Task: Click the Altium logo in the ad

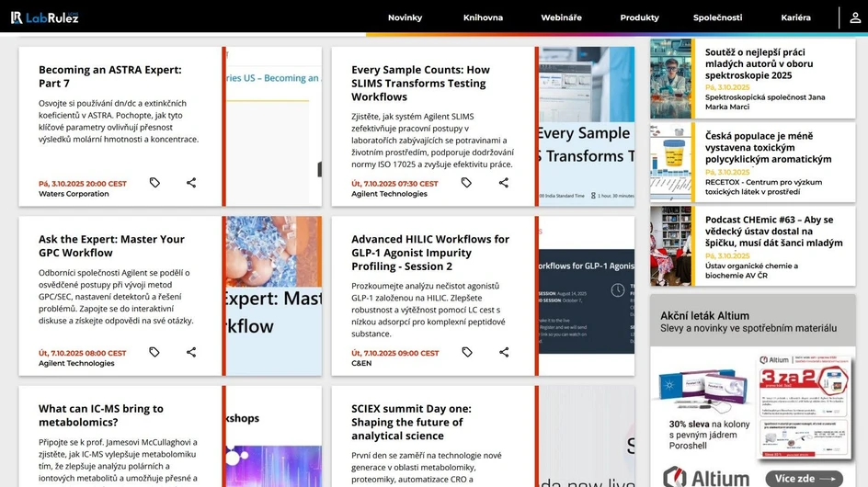Action: [x=706, y=477]
